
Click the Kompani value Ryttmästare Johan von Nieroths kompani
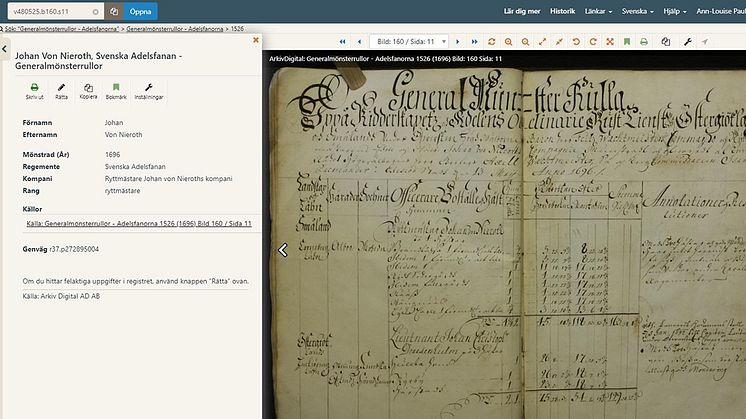(x=168, y=179)
